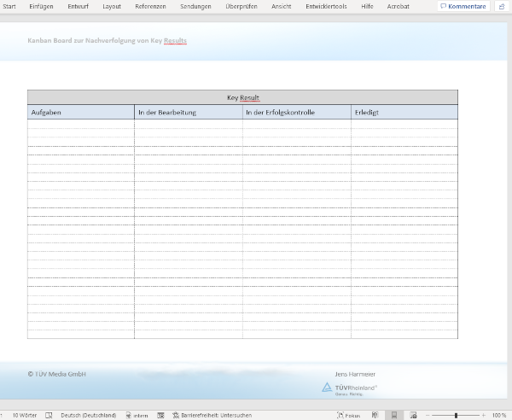512x420 pixels.
Task: Click Barrierefreiheit: Untersuchen status item
Action: [x=210, y=415]
